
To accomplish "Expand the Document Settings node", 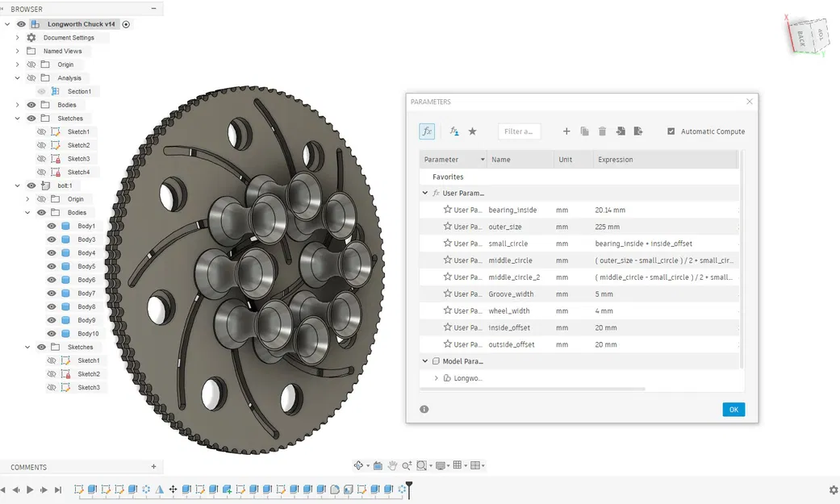I will click(x=17, y=37).
